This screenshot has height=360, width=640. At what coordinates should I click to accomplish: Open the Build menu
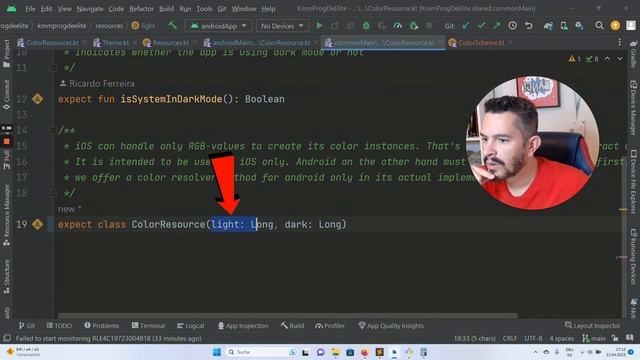point(167,9)
